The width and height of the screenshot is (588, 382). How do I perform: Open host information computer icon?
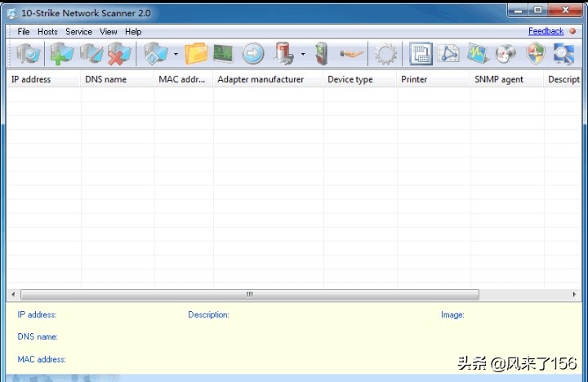tap(155, 54)
